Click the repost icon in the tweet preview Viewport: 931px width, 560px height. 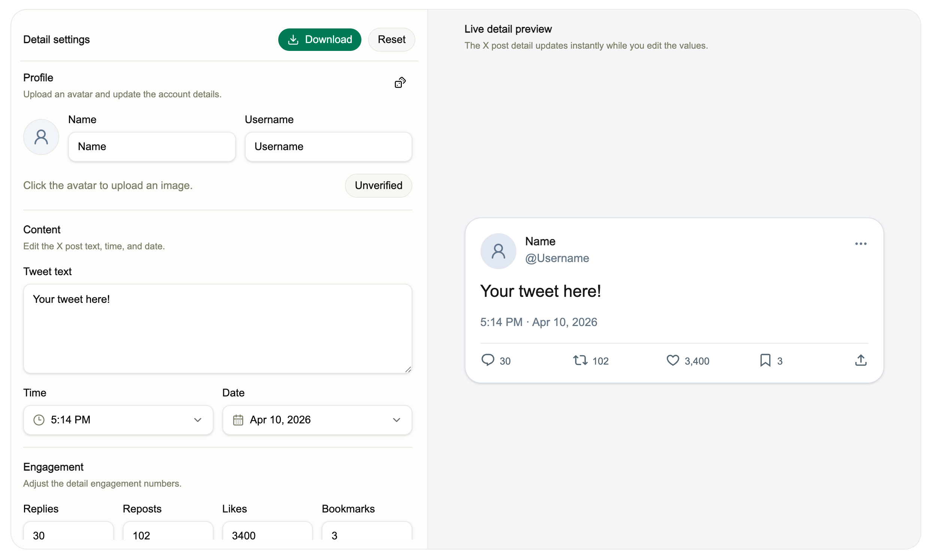[579, 360]
